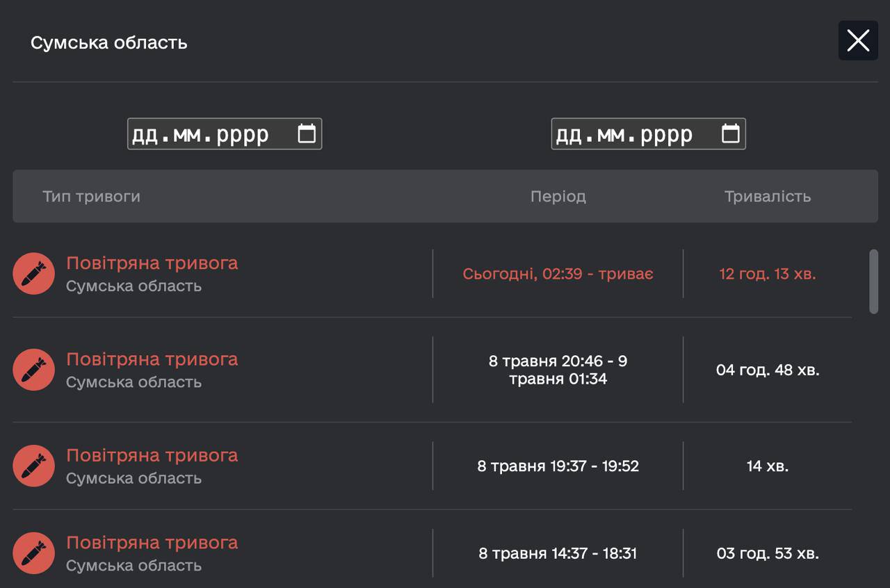Click the red bomb icon of ongoing alert
Viewport: 890px width, 588px height.
pos(33,274)
